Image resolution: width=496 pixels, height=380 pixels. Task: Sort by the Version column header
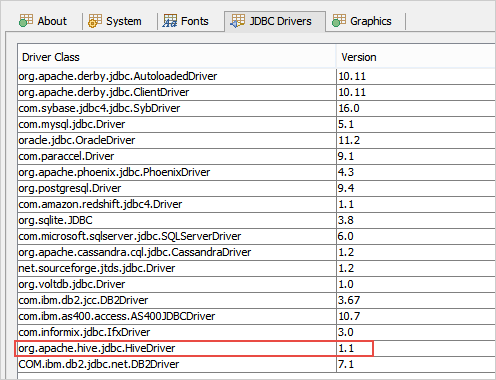[x=416, y=57]
